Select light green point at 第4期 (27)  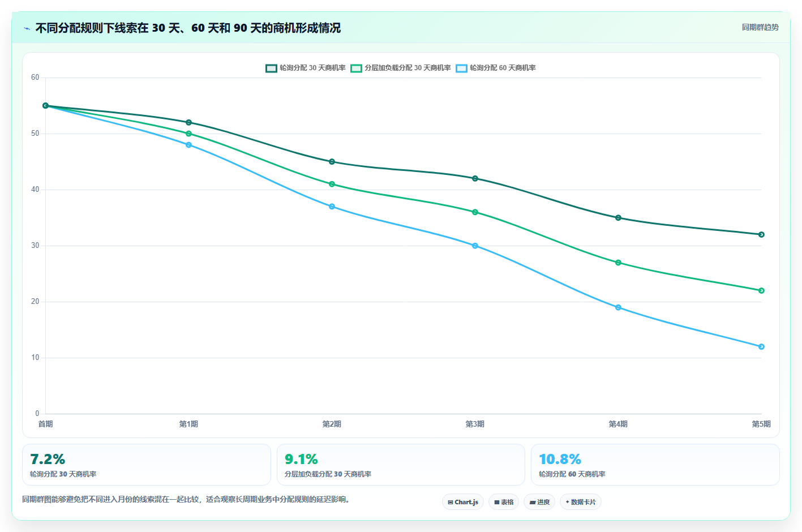point(619,263)
